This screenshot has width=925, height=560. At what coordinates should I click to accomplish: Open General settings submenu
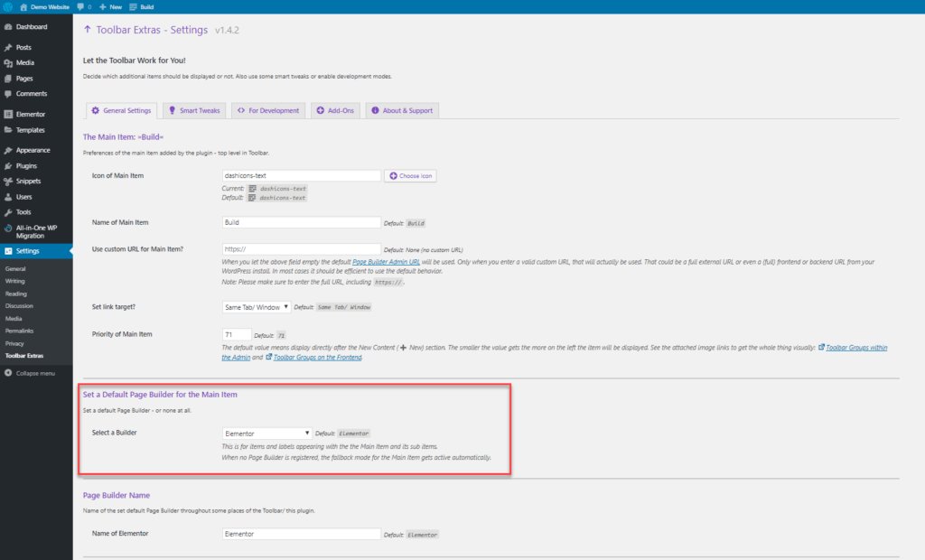15,269
